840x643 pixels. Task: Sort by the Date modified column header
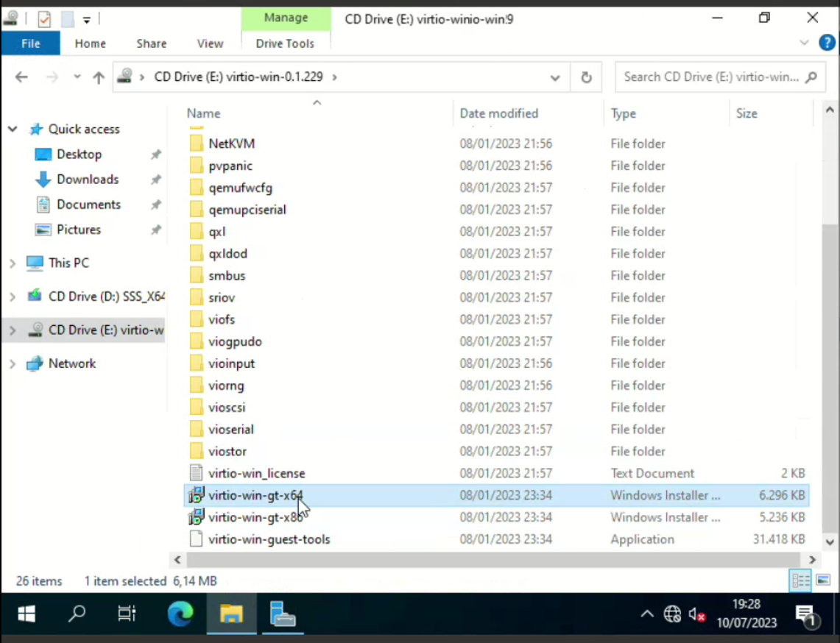[498, 113]
